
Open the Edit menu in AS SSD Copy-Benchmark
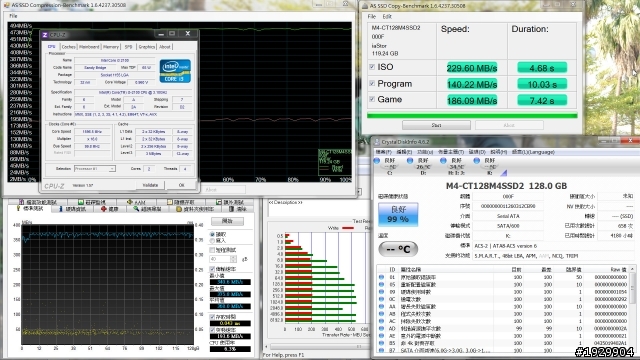pyautogui.click(x=387, y=17)
